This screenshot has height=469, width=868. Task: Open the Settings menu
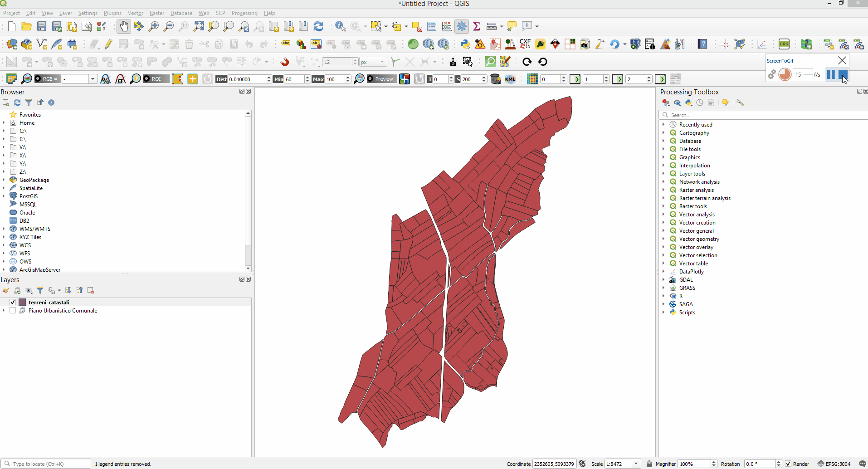88,13
